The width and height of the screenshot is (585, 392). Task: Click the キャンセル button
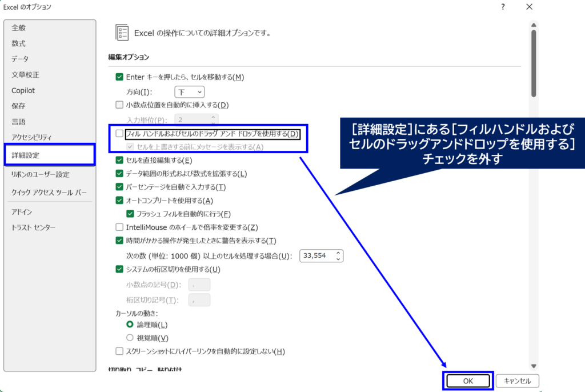(x=518, y=381)
